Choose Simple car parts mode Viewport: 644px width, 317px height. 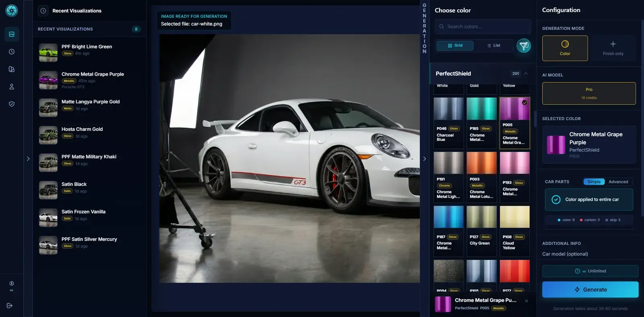(x=594, y=182)
